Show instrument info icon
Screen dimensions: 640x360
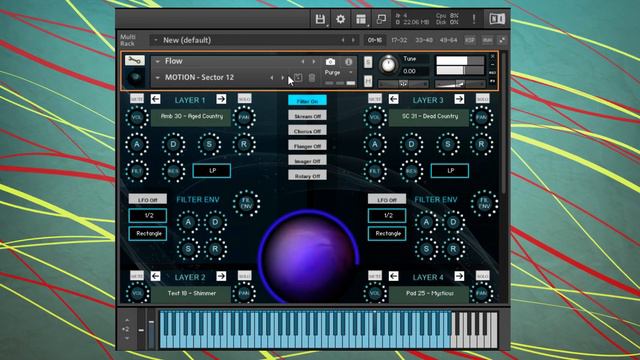click(x=348, y=62)
